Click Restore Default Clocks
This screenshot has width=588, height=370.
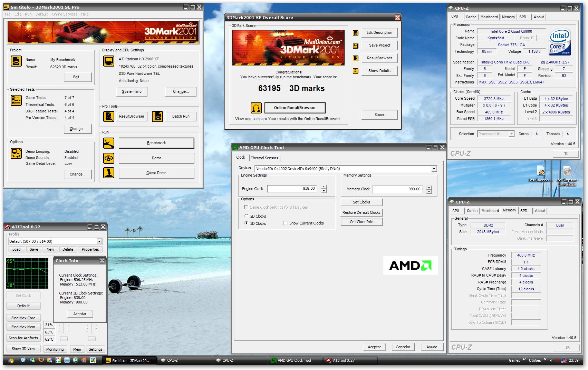coord(362,212)
